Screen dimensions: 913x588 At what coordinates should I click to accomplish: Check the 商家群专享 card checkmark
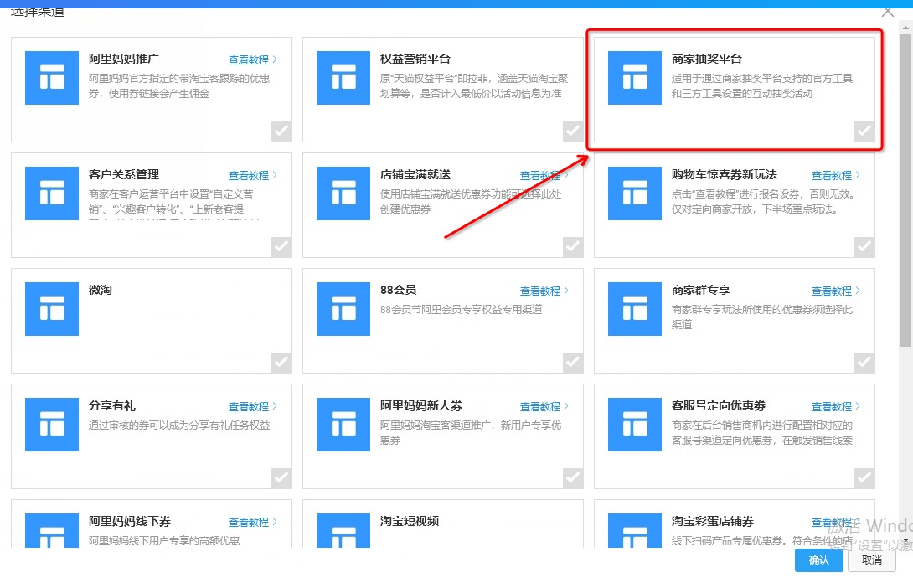click(x=864, y=363)
